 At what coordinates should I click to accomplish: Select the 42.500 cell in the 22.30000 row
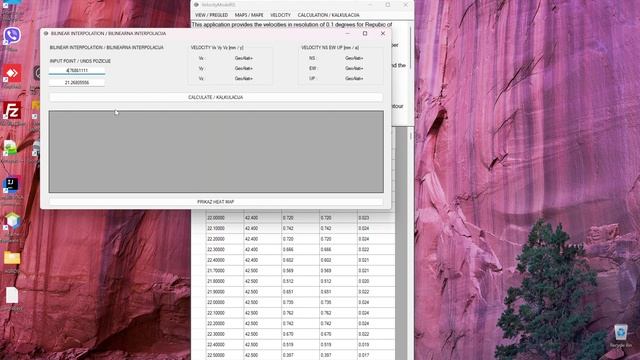pyautogui.click(x=262, y=334)
